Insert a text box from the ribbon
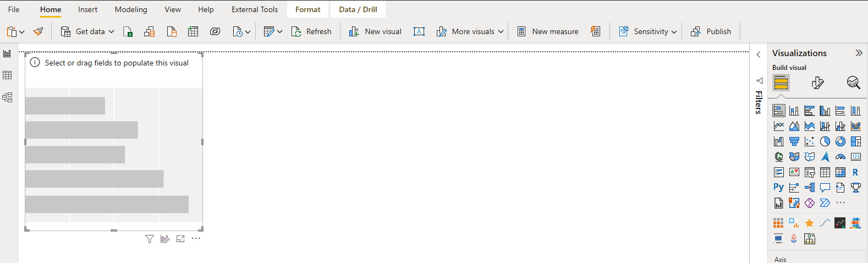This screenshot has height=263, width=868. coord(419,31)
